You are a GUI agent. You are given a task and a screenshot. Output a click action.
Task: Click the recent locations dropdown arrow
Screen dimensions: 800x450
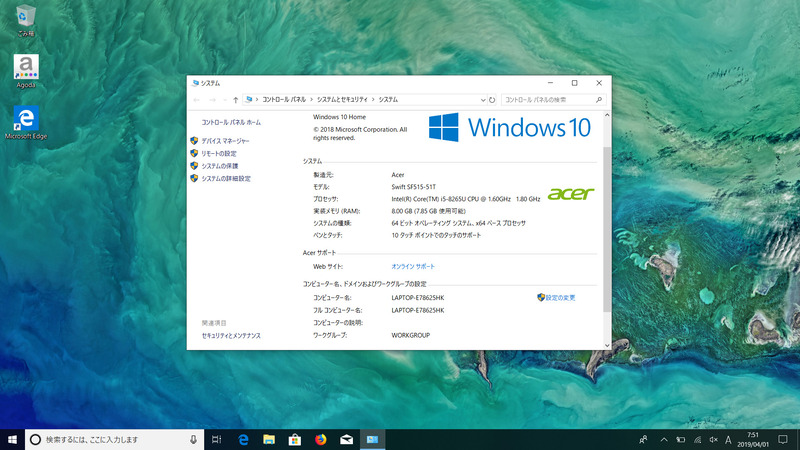tap(224, 100)
